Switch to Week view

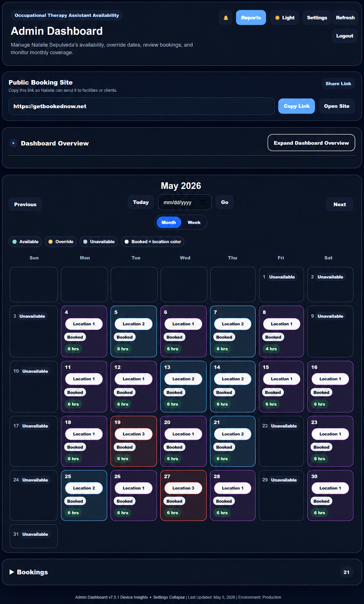click(x=194, y=222)
